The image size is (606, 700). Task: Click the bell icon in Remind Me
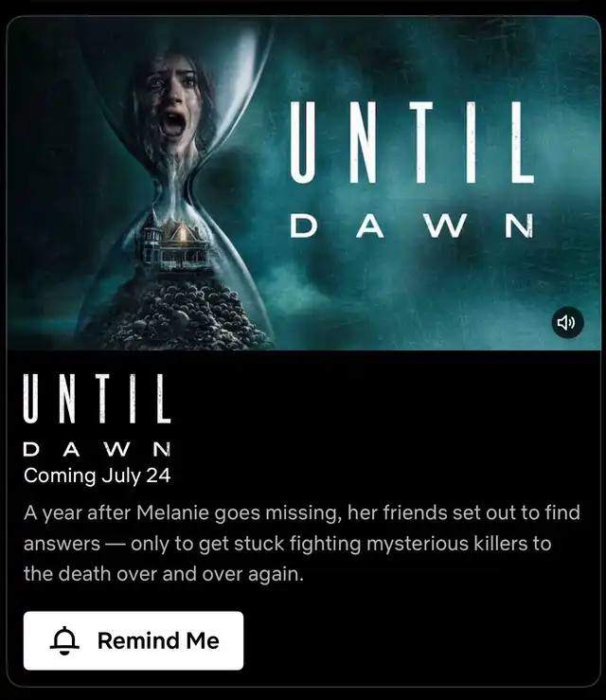point(64,640)
